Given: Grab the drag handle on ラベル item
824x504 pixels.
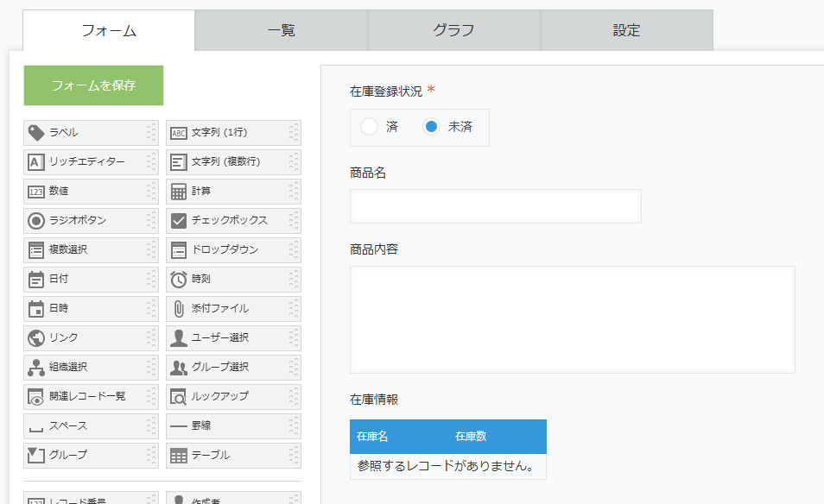Looking at the screenshot, I should pyautogui.click(x=151, y=133).
